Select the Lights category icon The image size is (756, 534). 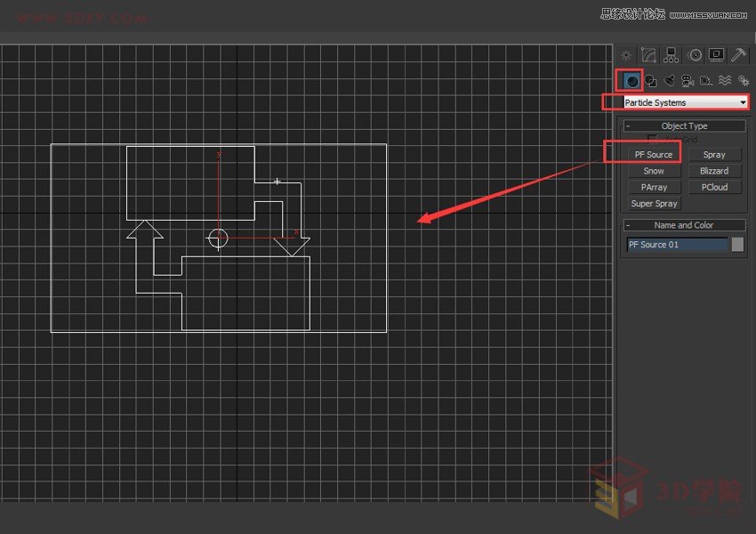click(x=668, y=80)
